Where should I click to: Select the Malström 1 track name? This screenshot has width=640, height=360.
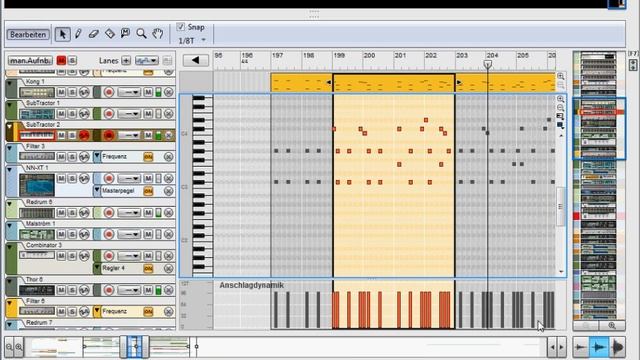coord(40,224)
